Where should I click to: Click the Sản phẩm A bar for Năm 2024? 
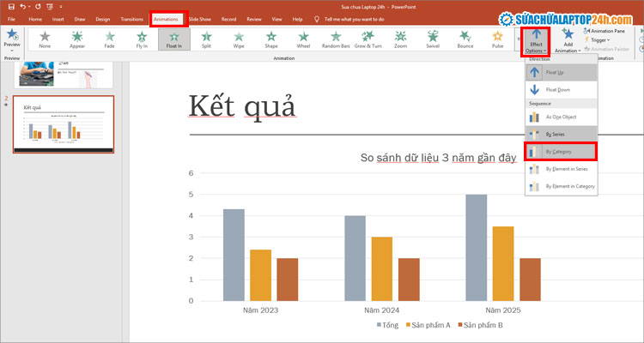pyautogui.click(x=382, y=268)
